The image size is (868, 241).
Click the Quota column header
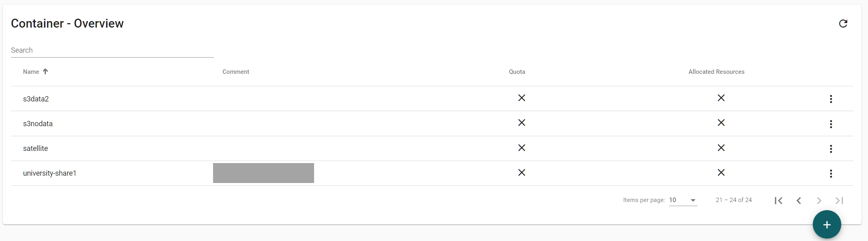517,72
